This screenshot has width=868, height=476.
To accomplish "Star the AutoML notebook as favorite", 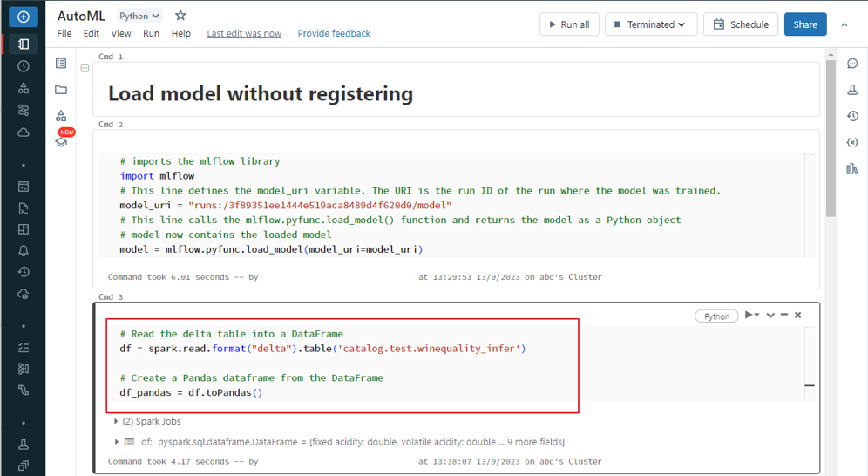I will click(180, 16).
